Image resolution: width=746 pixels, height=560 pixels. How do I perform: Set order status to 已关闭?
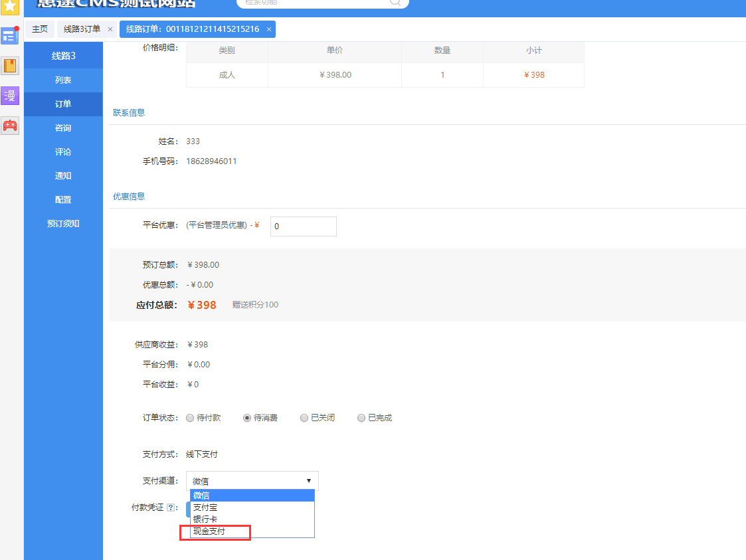click(x=304, y=417)
